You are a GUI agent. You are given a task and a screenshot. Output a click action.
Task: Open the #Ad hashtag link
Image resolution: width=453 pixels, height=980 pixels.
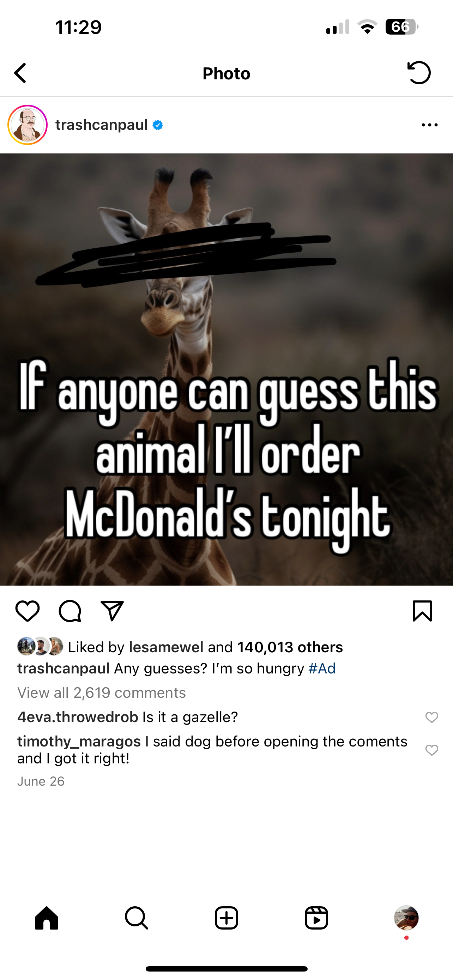pyautogui.click(x=322, y=669)
